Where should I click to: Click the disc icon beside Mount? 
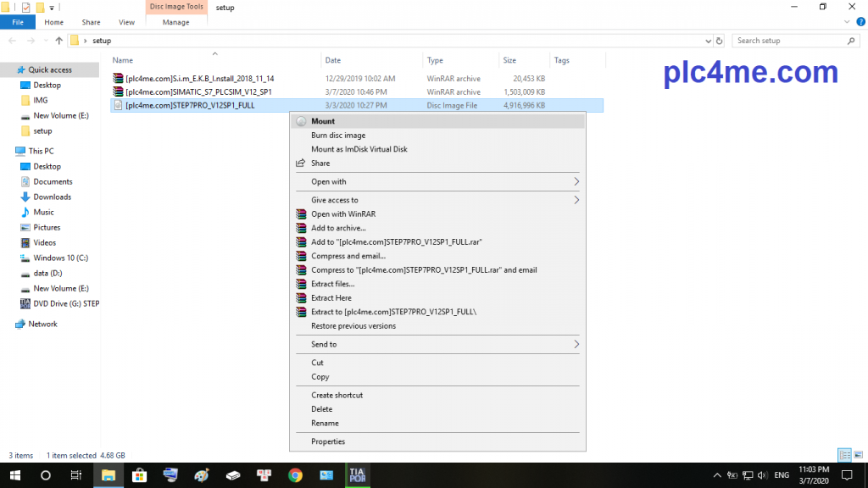pyautogui.click(x=301, y=121)
